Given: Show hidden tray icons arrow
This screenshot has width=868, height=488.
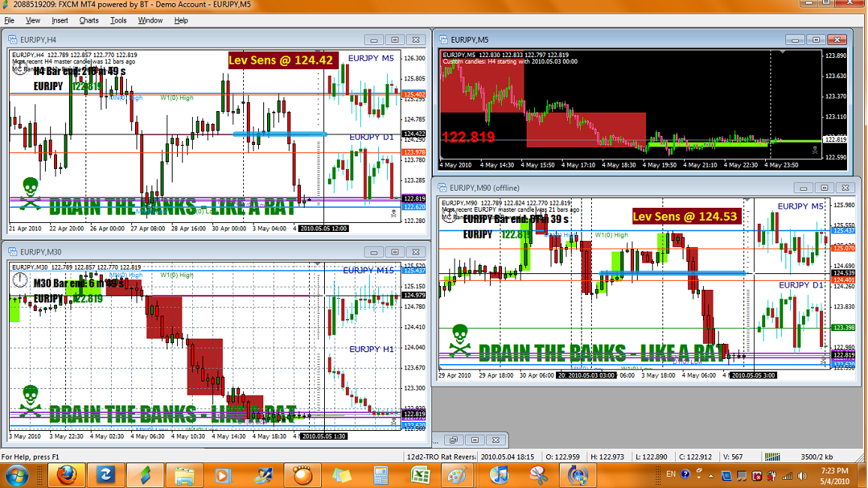Looking at the screenshot, I should pos(710,476).
